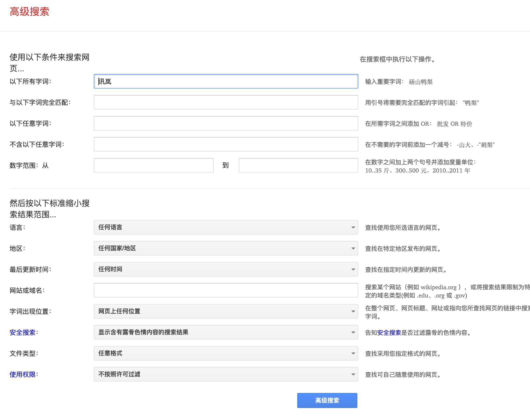
Task: Open the 任何时间 last-updated dropdown
Action: tap(226, 269)
